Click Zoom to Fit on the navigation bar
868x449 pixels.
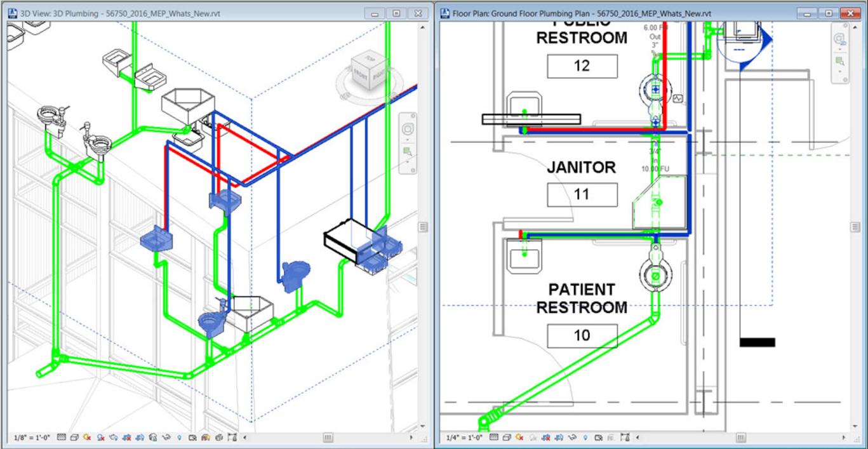(x=406, y=150)
